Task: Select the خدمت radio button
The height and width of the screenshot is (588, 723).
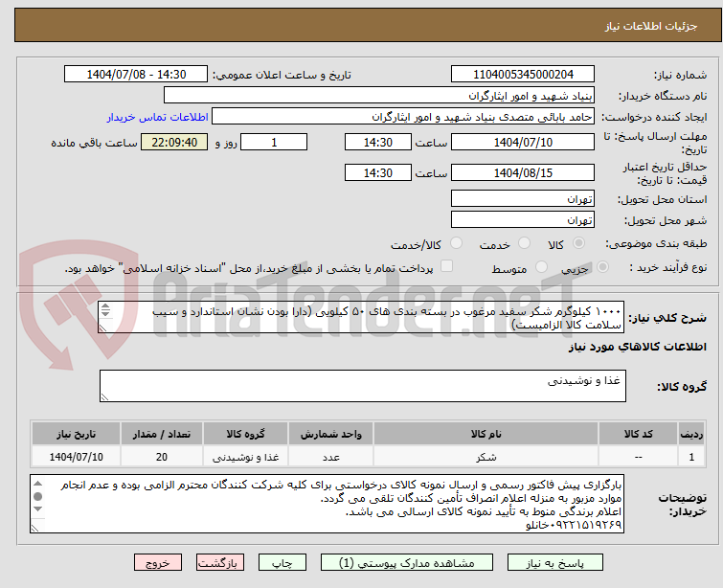Action: pos(524,243)
